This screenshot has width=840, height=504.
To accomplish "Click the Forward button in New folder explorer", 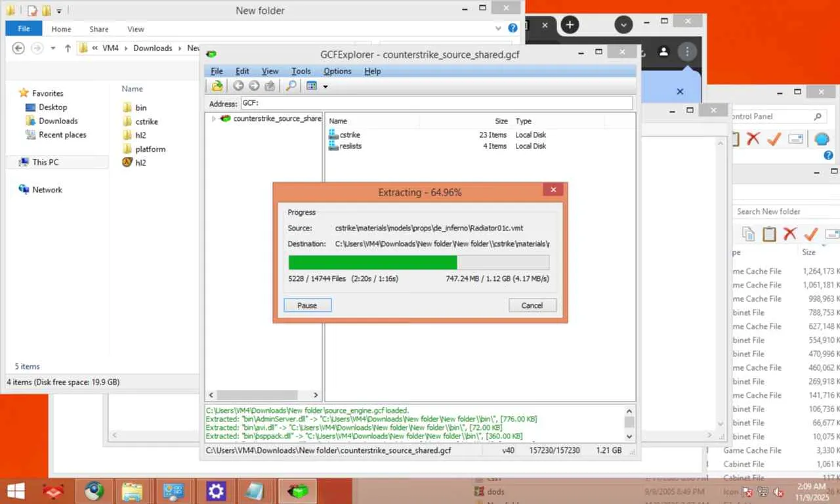I will (38, 48).
